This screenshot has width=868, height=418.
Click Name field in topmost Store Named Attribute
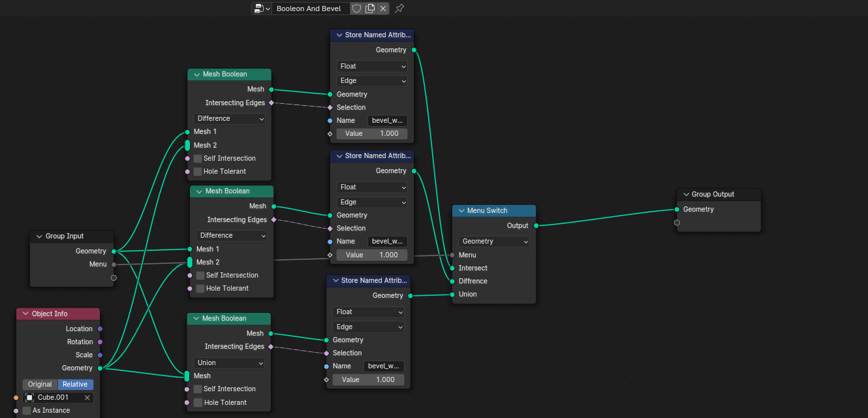(x=388, y=120)
